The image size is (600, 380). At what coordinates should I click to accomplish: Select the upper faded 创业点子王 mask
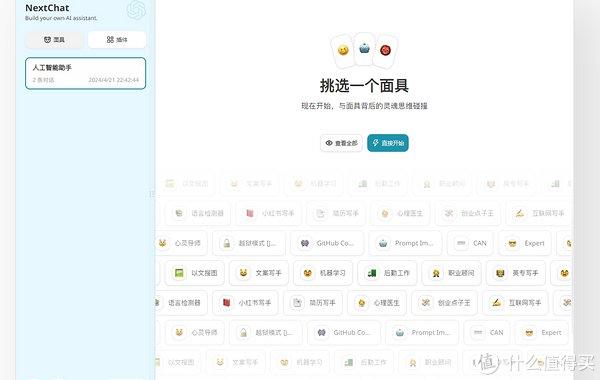click(468, 213)
